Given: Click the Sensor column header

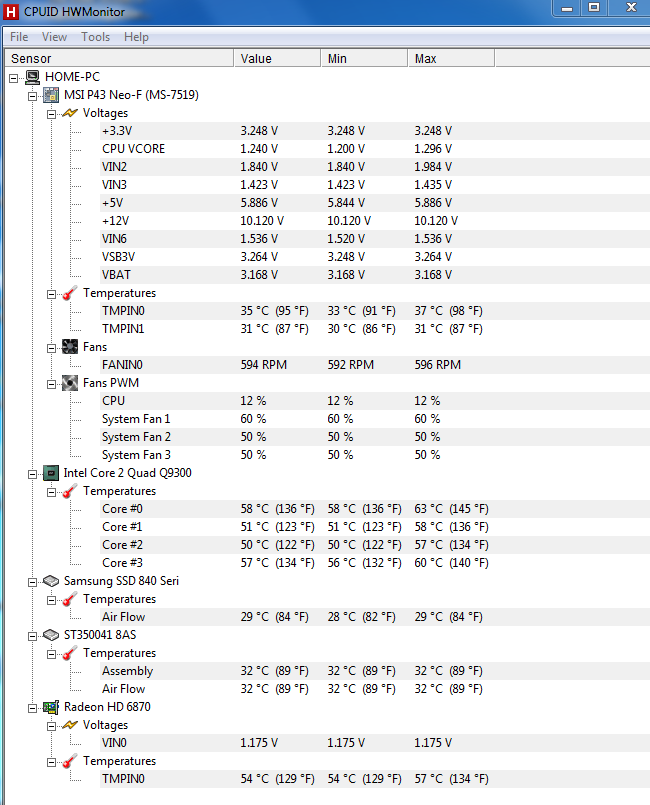Looking at the screenshot, I should [x=119, y=59].
